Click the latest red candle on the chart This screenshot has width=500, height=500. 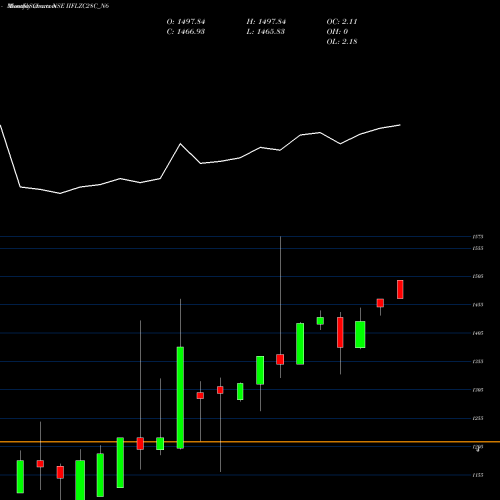400,289
